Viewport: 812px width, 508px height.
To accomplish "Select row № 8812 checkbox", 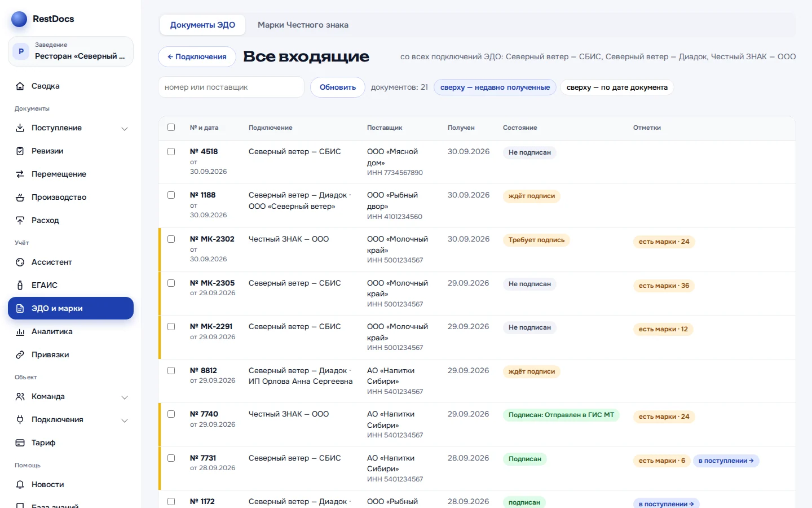I will pyautogui.click(x=171, y=371).
